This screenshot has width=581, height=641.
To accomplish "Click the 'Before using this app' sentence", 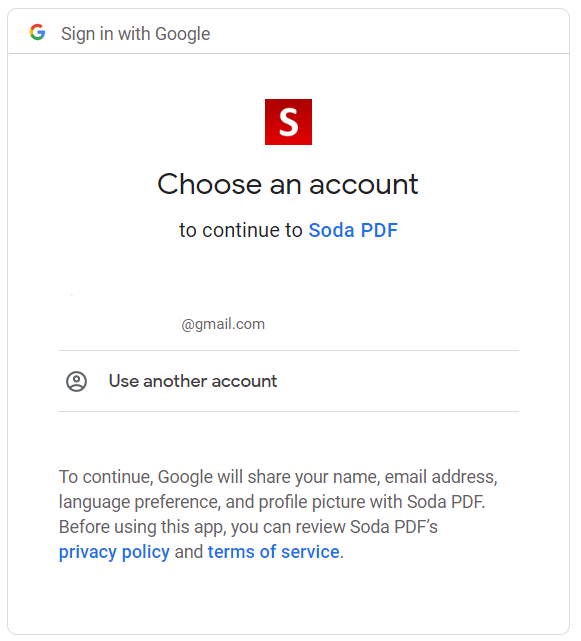I will [x=248, y=527].
